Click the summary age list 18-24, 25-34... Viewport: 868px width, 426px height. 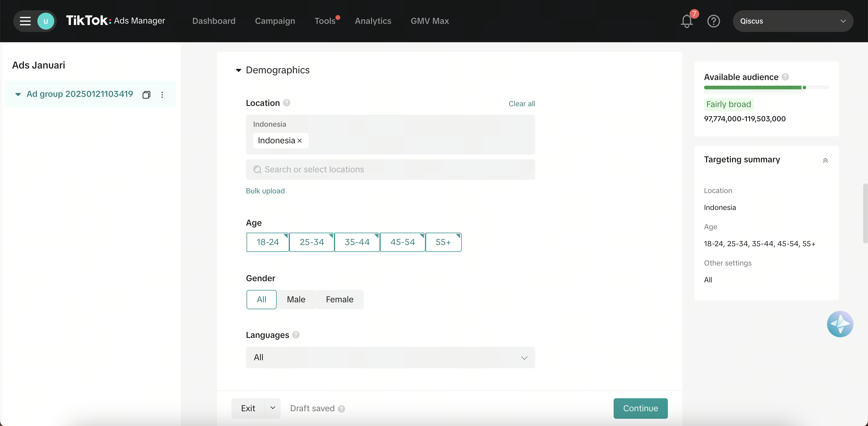pos(759,244)
